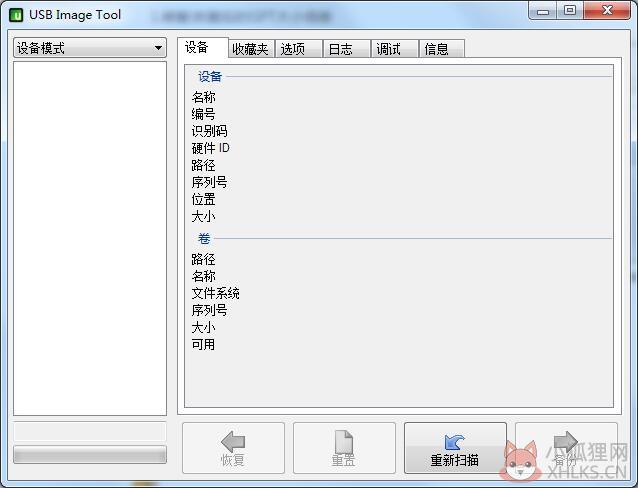Select the 可用 label
The height and width of the screenshot is (488, 638).
click(203, 344)
